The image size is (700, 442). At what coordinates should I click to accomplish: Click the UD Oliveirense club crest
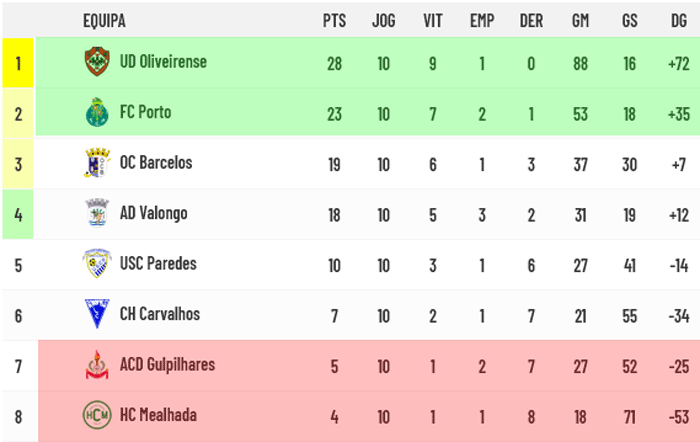[97, 62]
